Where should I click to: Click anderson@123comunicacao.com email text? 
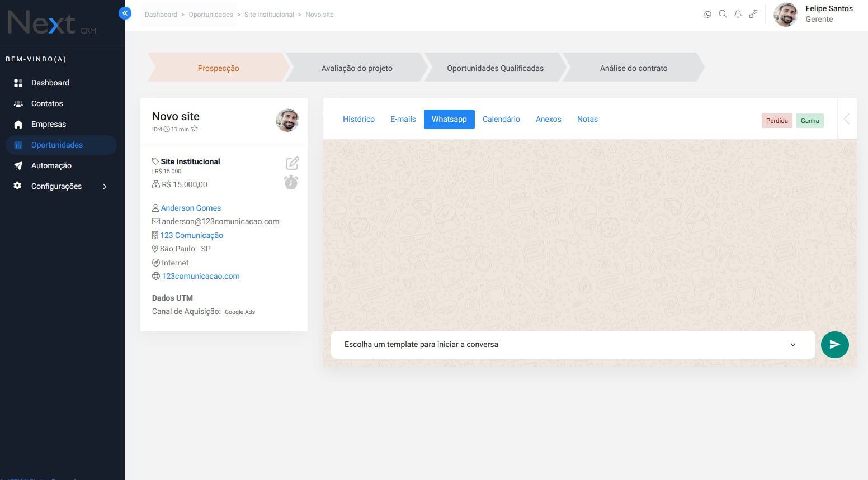click(220, 221)
